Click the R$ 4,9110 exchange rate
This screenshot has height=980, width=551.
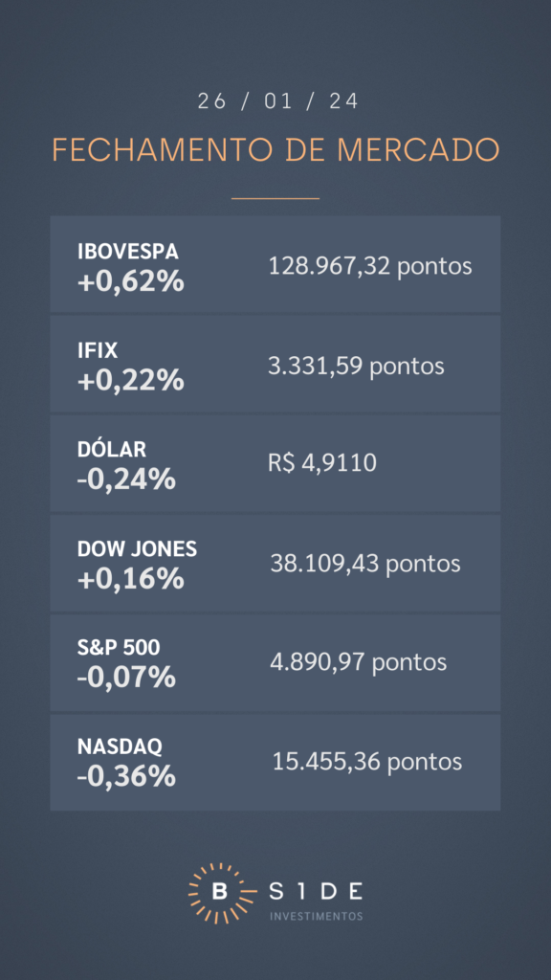click(322, 464)
